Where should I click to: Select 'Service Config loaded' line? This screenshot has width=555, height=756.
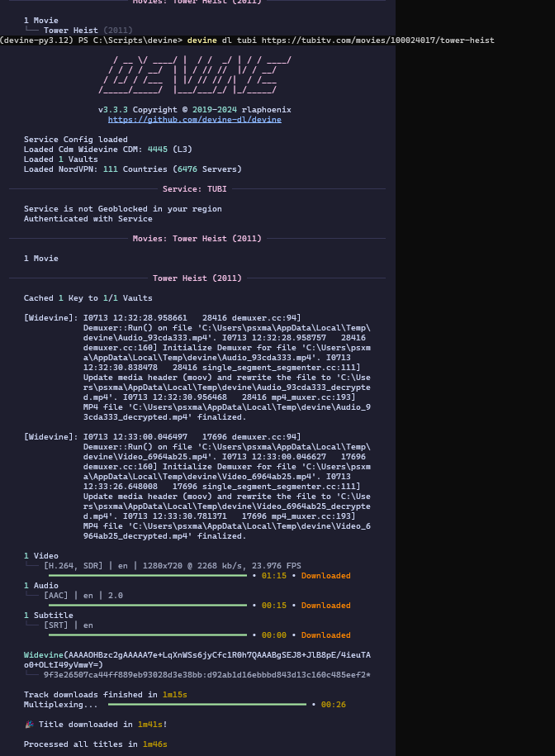(x=76, y=140)
